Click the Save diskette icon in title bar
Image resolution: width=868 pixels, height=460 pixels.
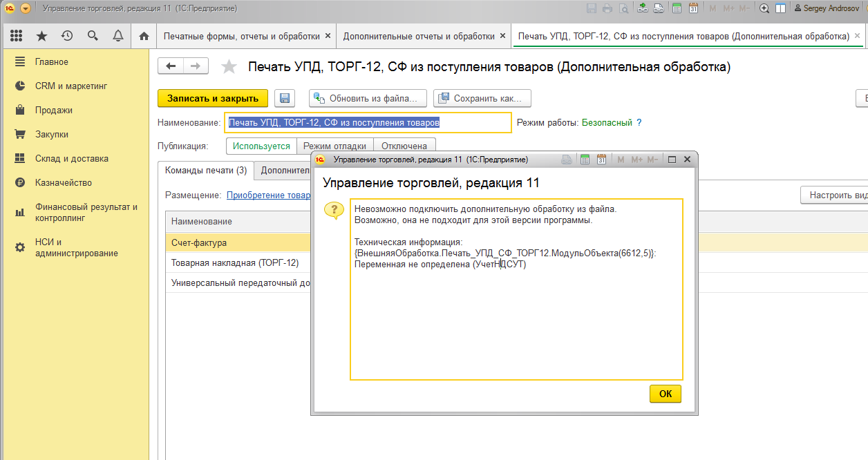[592, 8]
